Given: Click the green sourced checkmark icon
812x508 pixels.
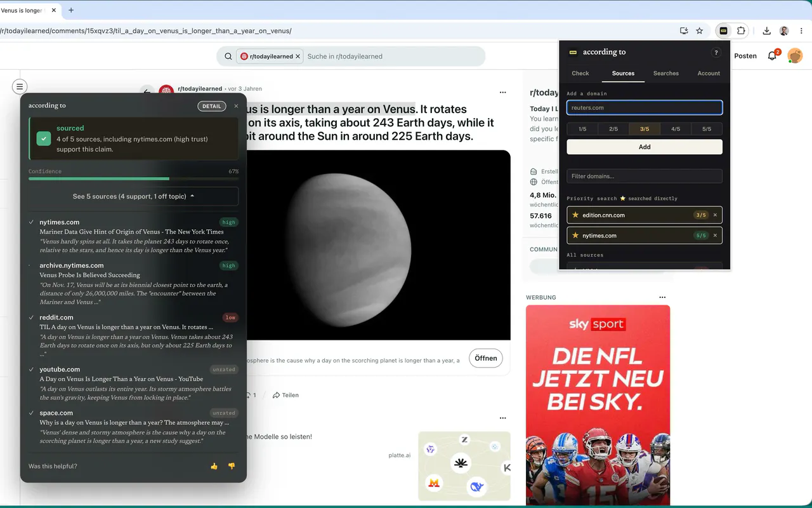Looking at the screenshot, I should (44, 138).
